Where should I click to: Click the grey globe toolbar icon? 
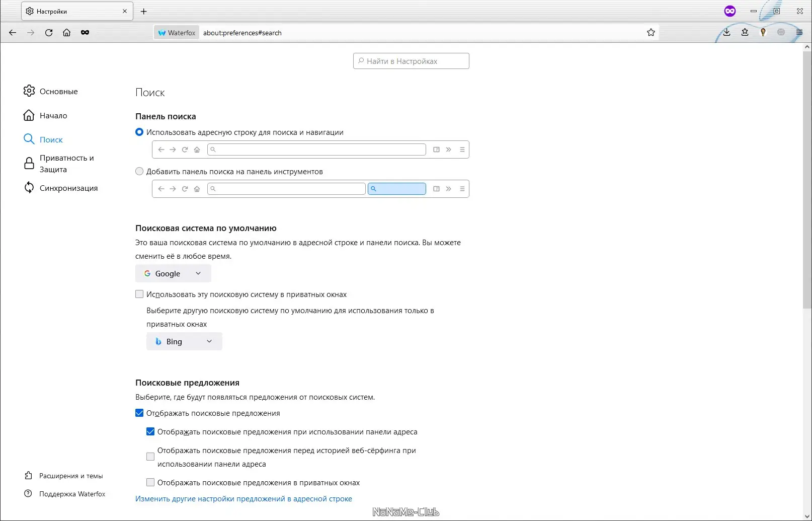(x=781, y=32)
